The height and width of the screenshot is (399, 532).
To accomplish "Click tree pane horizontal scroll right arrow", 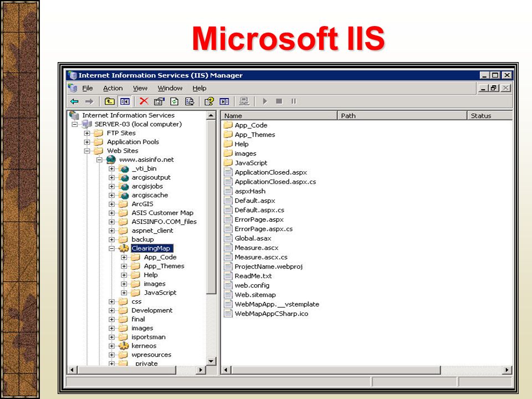I will click(x=201, y=370).
